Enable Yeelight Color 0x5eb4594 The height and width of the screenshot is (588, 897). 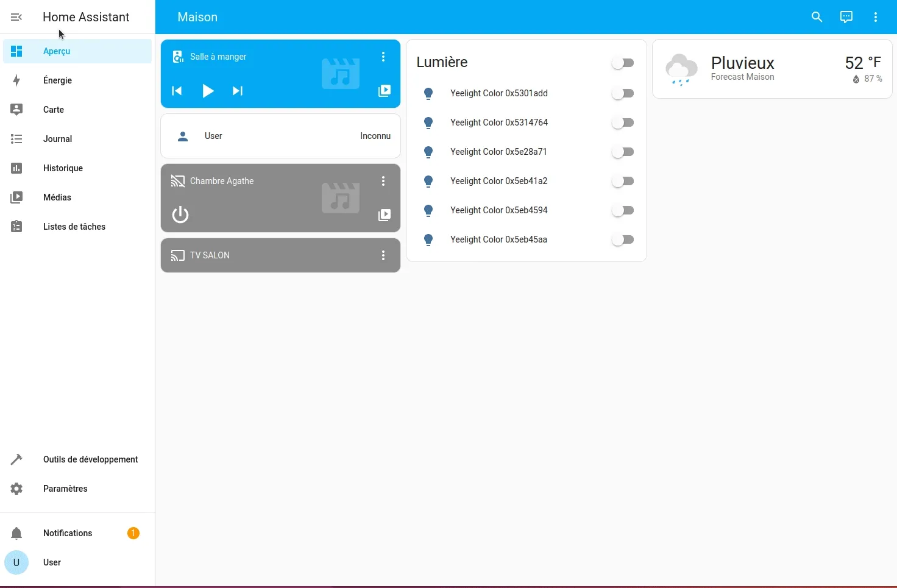click(x=622, y=210)
